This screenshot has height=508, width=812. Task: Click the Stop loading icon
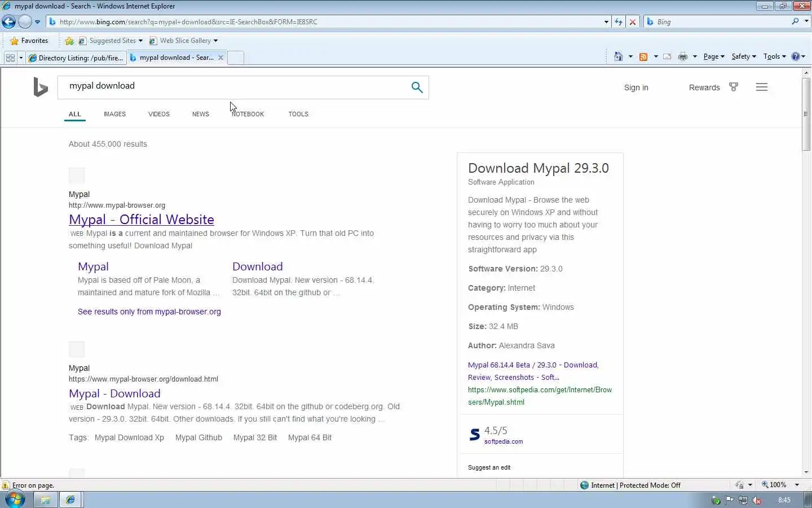[633, 22]
